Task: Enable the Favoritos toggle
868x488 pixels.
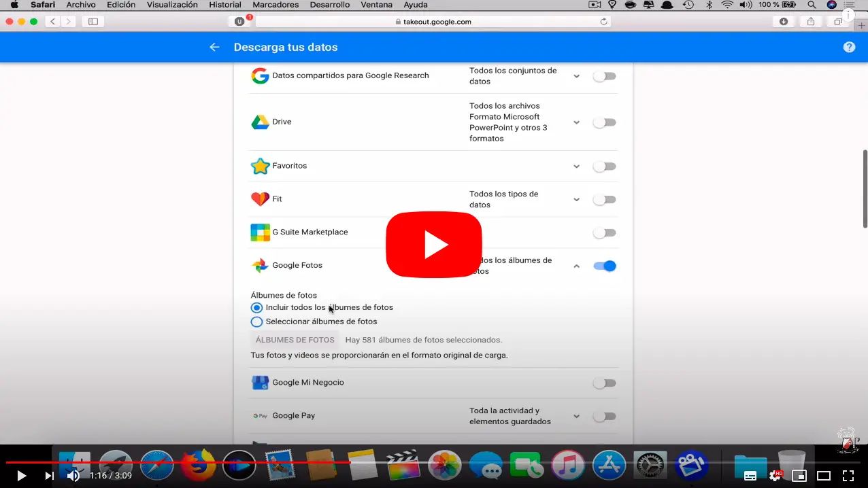Action: point(604,167)
